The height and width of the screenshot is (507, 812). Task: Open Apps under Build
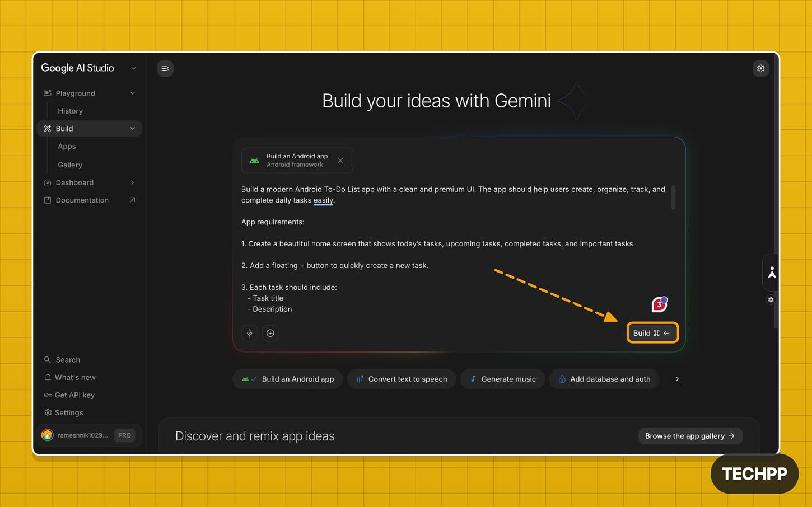pos(67,147)
